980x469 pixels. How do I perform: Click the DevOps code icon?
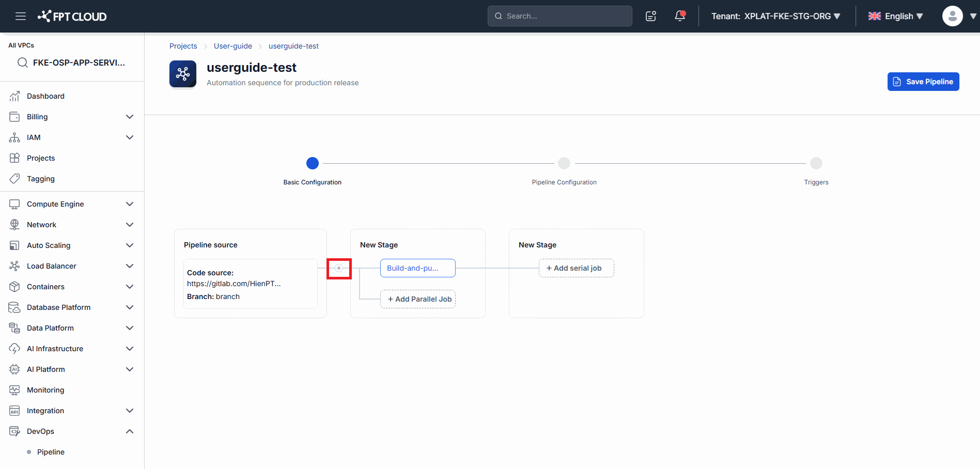[14, 431]
